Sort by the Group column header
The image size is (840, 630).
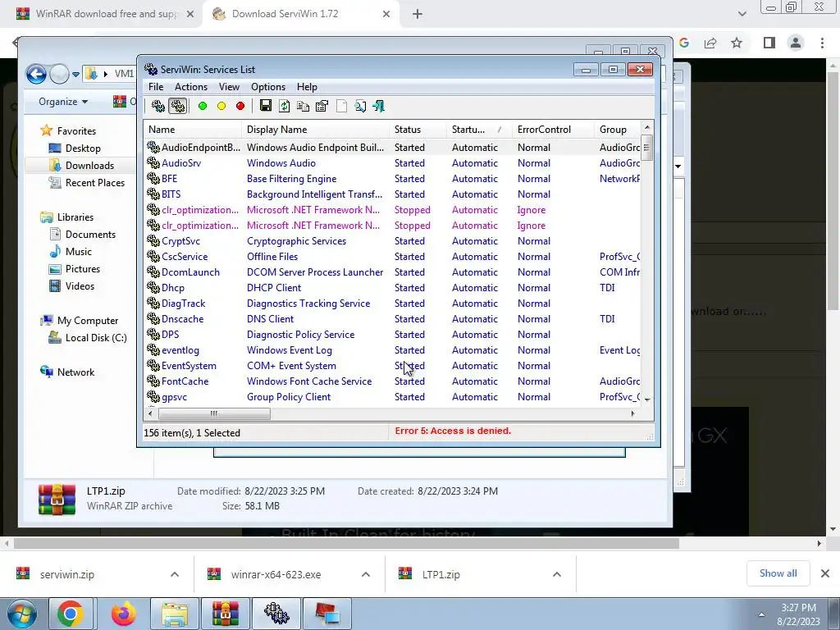point(617,130)
